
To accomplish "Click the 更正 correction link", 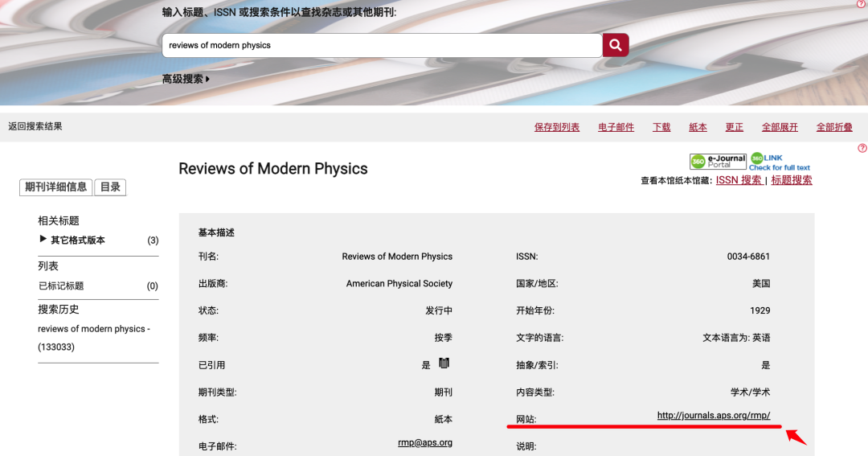I will pyautogui.click(x=735, y=127).
